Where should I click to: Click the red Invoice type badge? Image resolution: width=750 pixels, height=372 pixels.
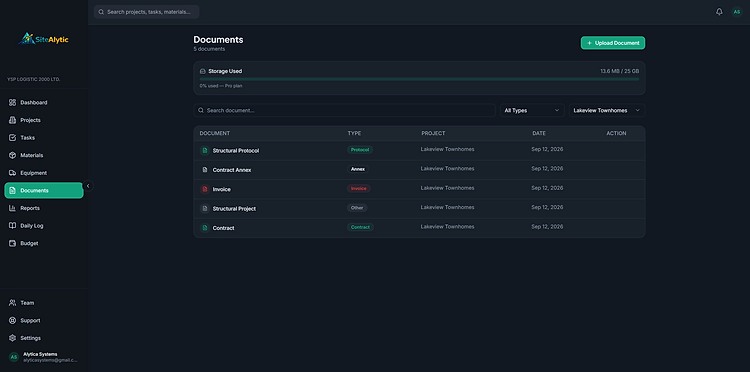pos(359,188)
